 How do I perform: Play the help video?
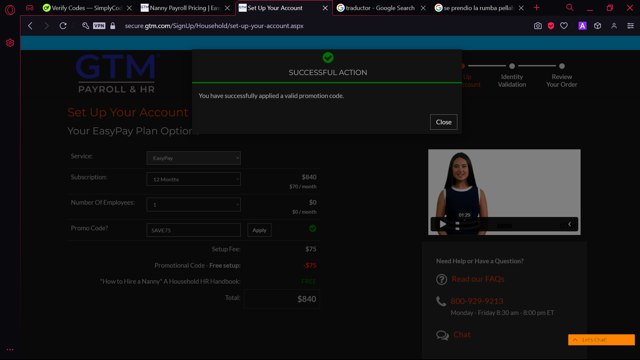click(443, 224)
